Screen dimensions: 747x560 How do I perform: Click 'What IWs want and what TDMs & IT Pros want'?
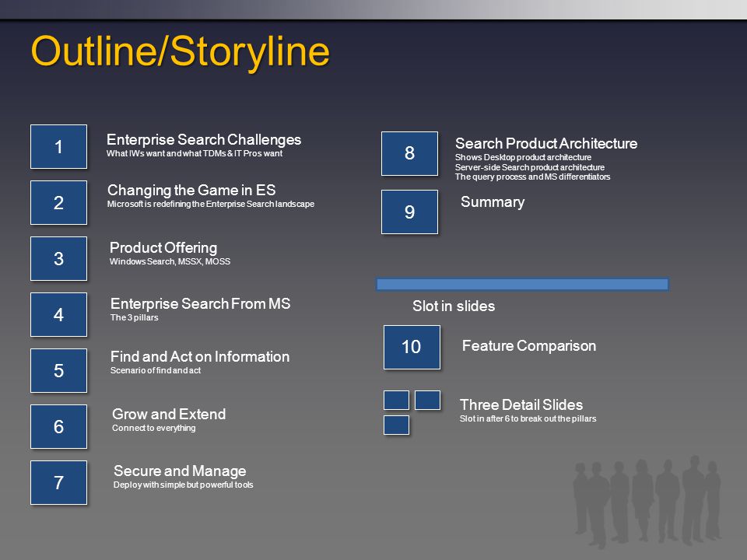pyautogui.click(x=195, y=153)
